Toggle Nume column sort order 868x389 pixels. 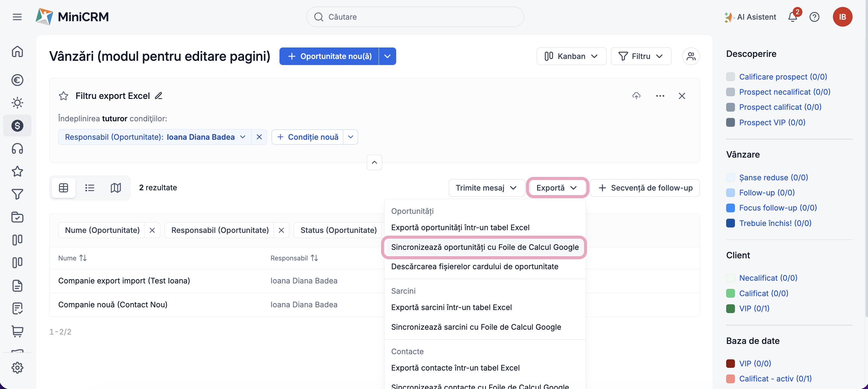(83, 258)
